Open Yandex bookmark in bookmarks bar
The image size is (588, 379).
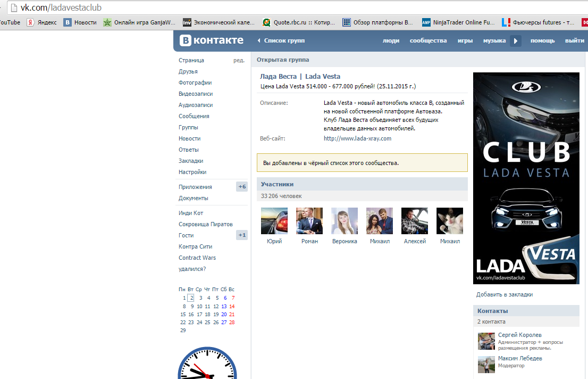point(42,22)
